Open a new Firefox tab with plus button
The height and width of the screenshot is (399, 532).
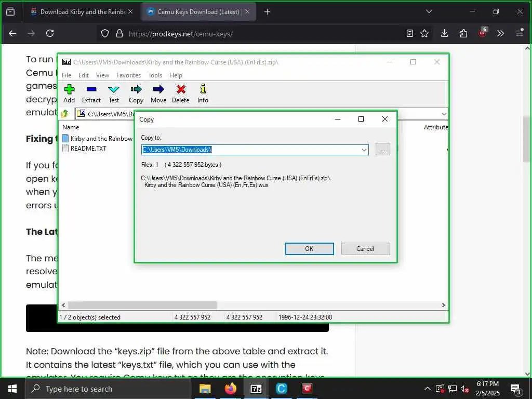click(268, 12)
